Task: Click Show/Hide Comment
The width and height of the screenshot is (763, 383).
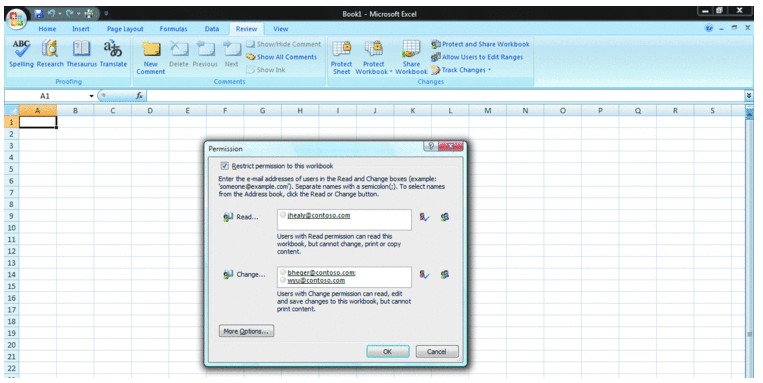Action: pyautogui.click(x=283, y=44)
